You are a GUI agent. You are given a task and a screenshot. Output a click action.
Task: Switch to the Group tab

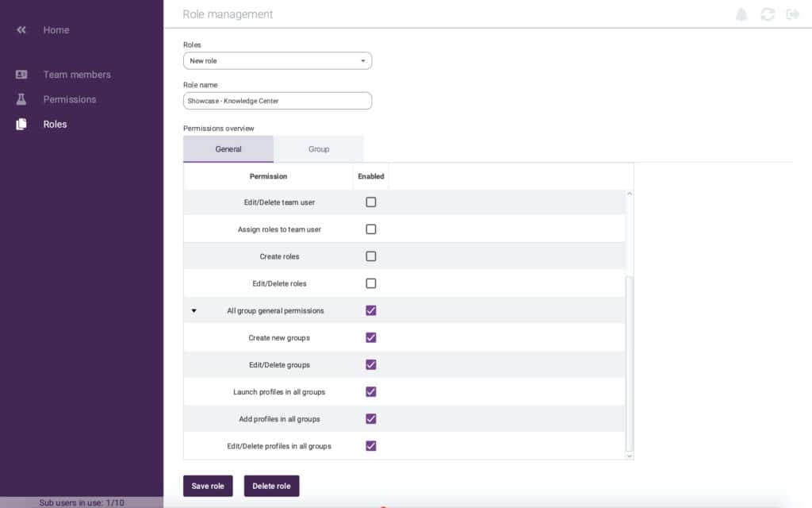(x=319, y=149)
